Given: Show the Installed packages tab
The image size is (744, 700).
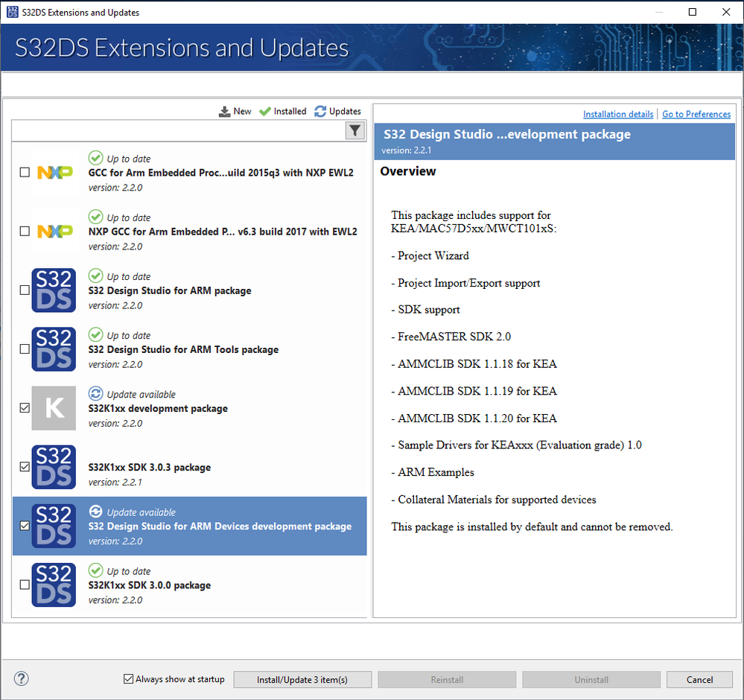Looking at the screenshot, I should 283,112.
